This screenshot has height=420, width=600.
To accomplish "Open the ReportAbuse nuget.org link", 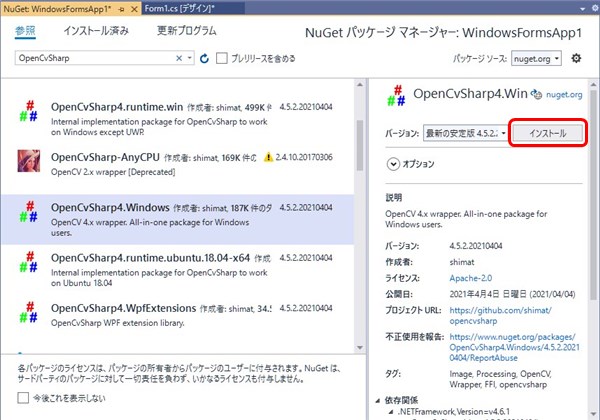I will coord(514,347).
